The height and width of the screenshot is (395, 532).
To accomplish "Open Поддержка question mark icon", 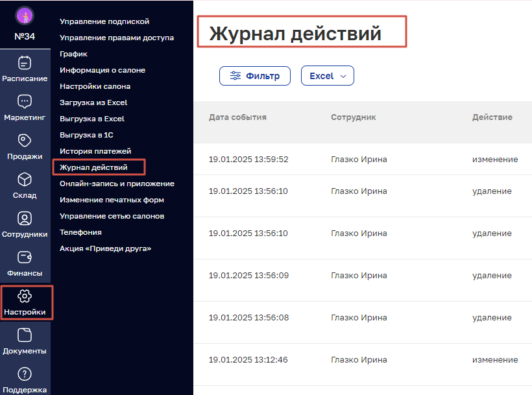I will click(25, 374).
